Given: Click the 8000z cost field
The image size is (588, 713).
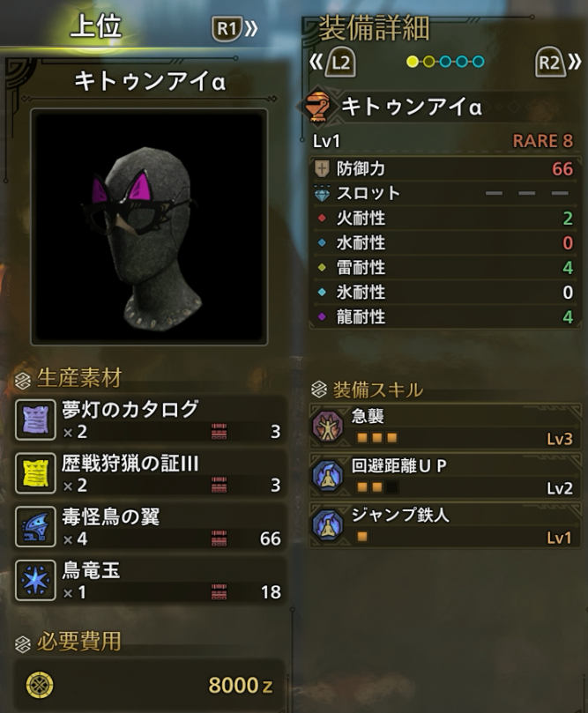Looking at the screenshot, I should point(149,686).
